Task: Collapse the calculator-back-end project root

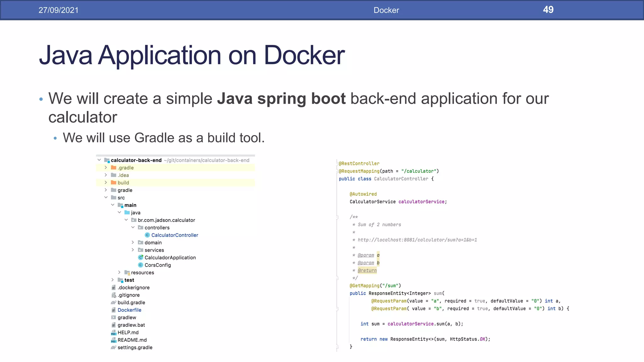Action: [x=99, y=160]
